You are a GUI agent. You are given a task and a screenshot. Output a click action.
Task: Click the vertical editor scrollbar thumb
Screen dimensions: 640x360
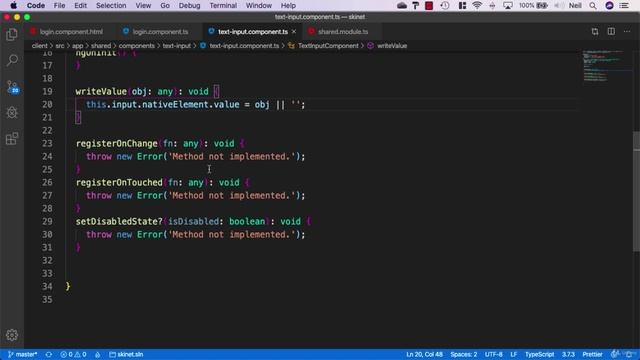tap(636, 192)
